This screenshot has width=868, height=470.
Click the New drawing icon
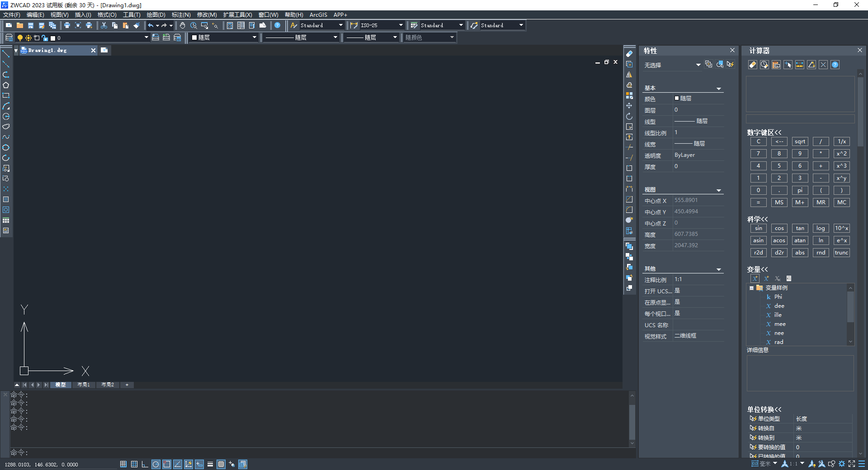click(x=9, y=25)
